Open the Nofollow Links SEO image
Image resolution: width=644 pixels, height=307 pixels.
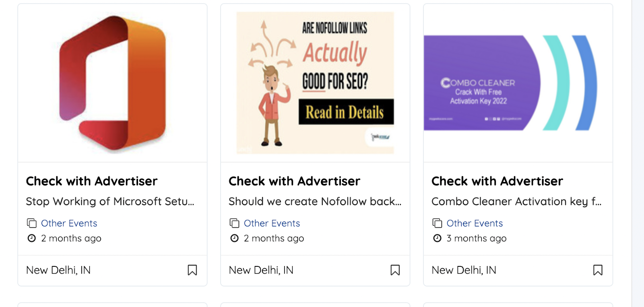pos(315,83)
